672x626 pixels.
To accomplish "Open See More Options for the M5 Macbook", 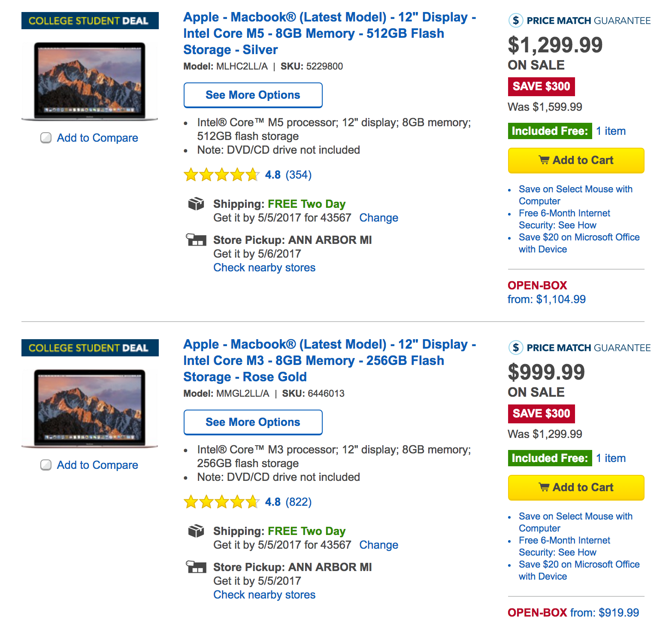I will coord(253,95).
